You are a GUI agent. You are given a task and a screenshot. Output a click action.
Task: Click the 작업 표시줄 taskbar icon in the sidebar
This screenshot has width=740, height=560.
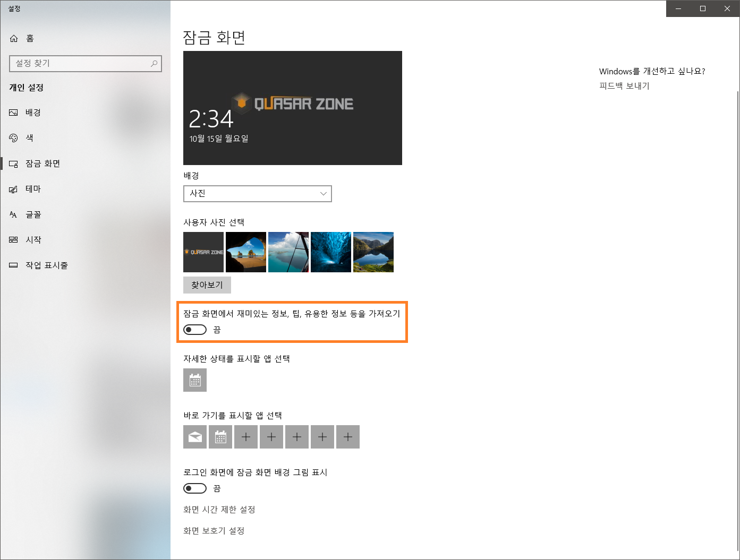[14, 265]
